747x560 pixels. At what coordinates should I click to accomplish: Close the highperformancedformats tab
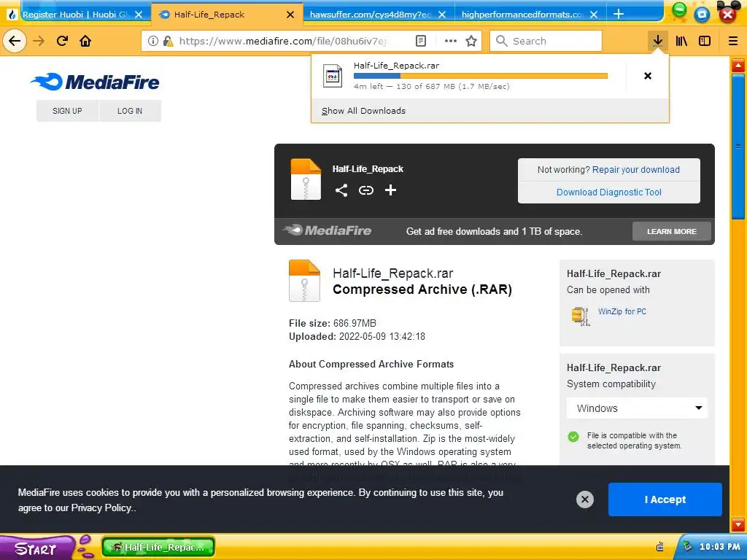594,15
